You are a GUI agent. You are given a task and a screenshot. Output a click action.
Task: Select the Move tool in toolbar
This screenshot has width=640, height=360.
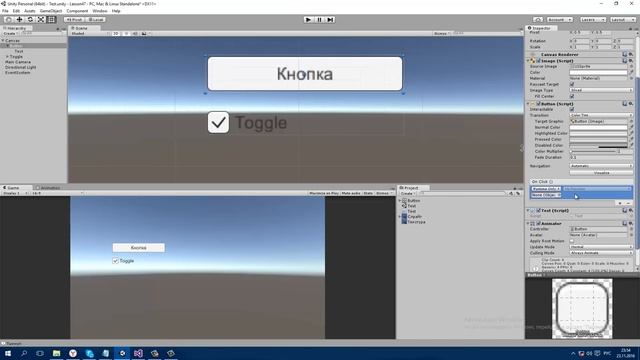coord(19,20)
